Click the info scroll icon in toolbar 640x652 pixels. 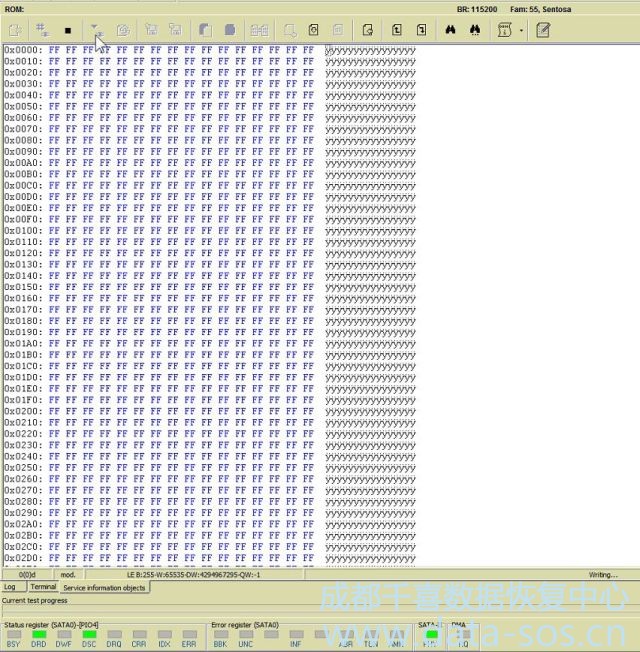[504, 30]
